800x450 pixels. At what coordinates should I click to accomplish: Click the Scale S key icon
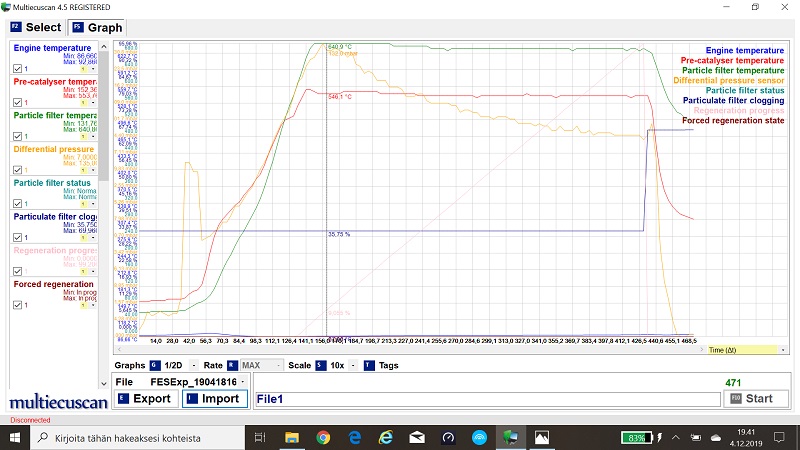point(320,365)
